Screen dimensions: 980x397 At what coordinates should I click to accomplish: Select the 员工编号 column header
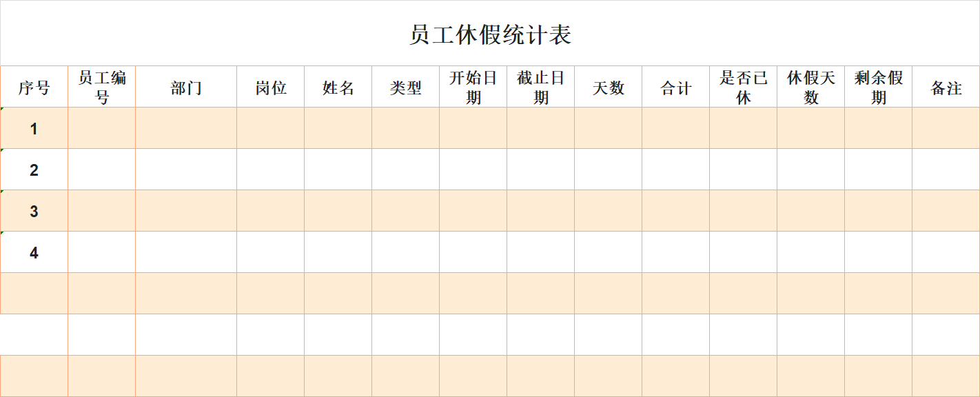(101, 87)
